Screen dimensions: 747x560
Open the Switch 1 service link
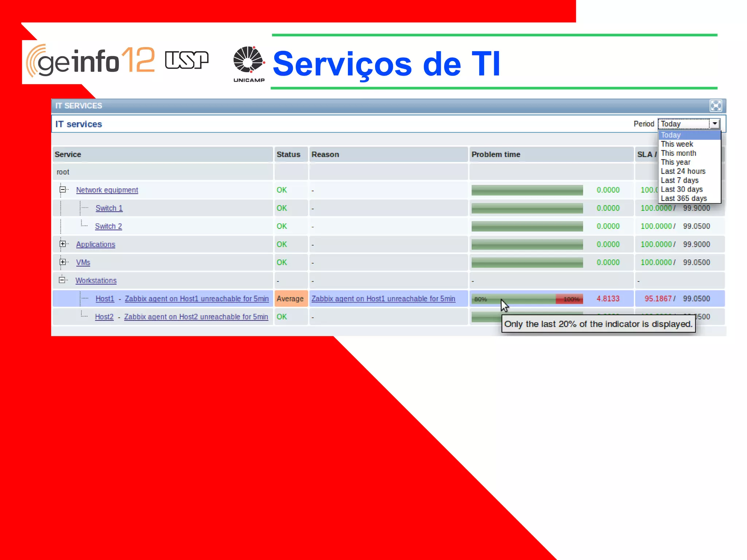pyautogui.click(x=109, y=208)
